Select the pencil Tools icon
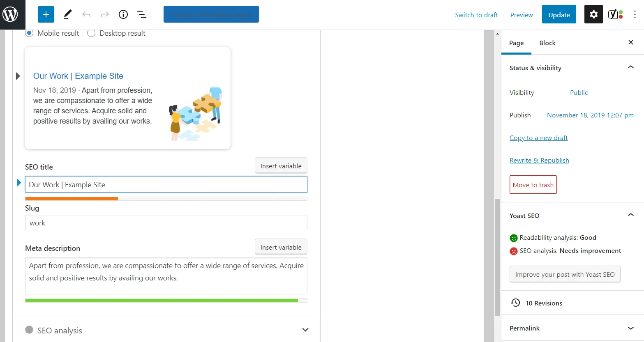Screen dimensions: 644x342 68,15
